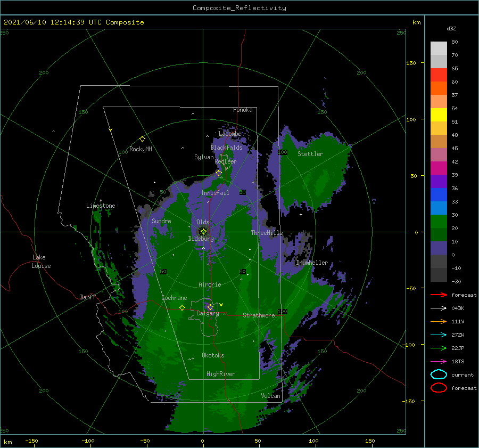Pick the red swatch between 65 and 60 dBZ
Viewport: 479px width, 448px height.
(439, 75)
